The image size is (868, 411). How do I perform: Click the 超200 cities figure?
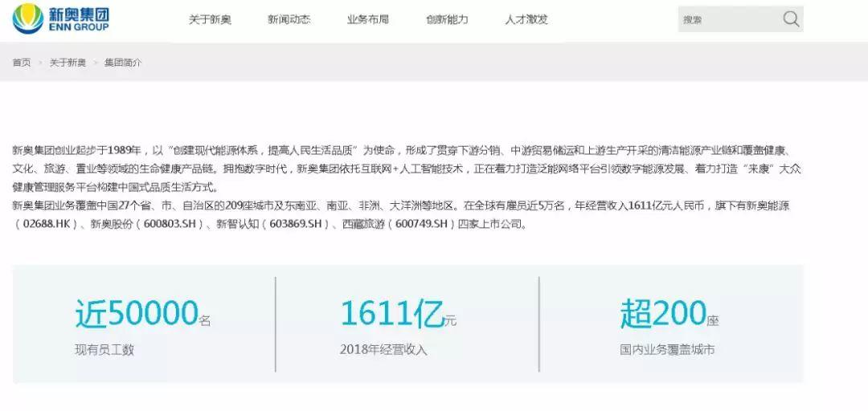(662, 314)
